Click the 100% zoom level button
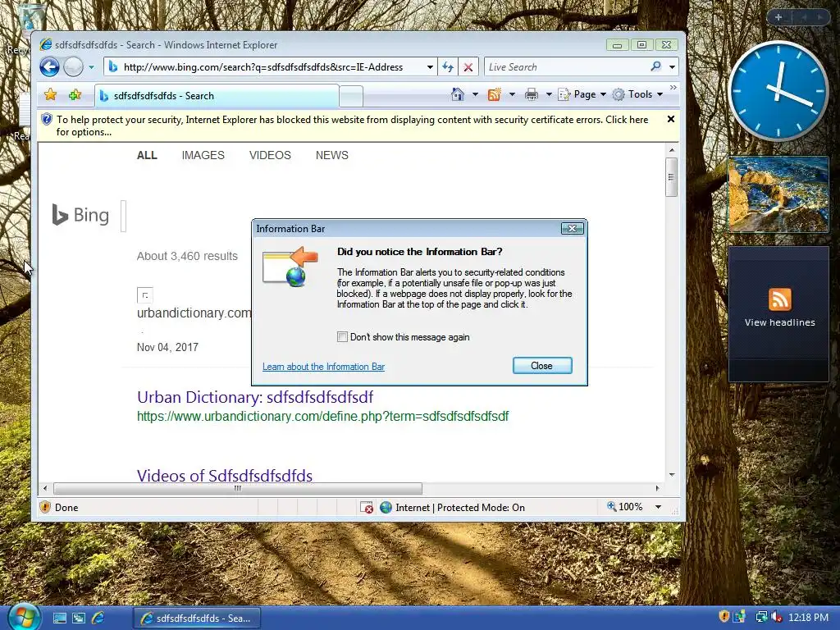Viewport: 840px width, 630px height. (x=624, y=507)
